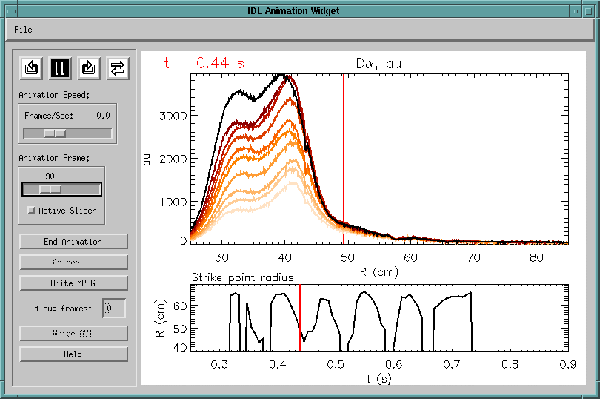Click the IDL Animation Widget title bar
600x399 pixels.
[294, 11]
